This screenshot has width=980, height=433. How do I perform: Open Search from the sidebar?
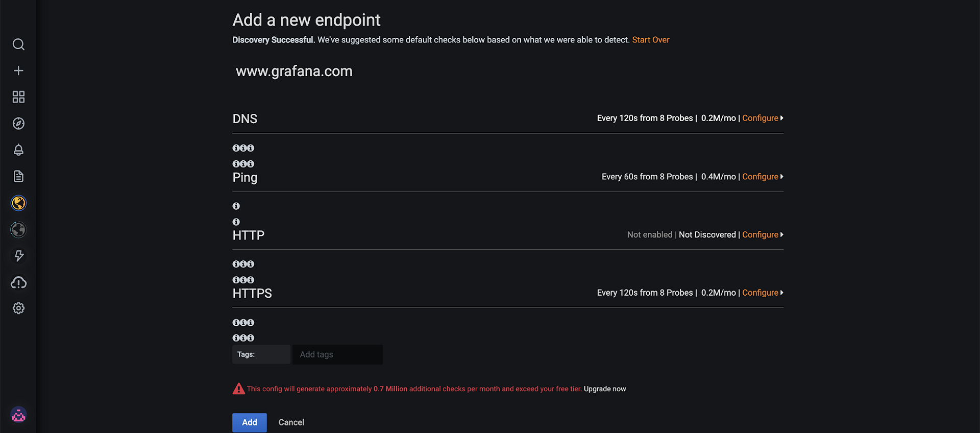pyautogui.click(x=18, y=44)
